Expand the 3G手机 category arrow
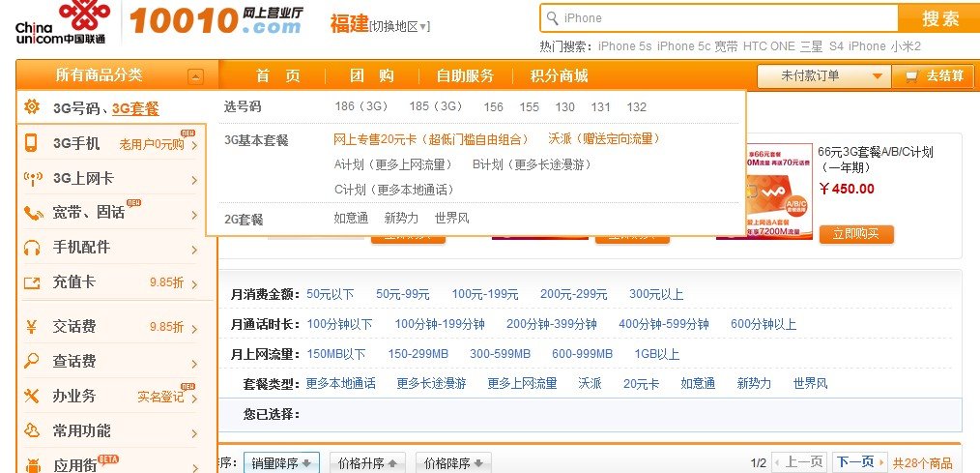This screenshot has height=473, width=980. tap(194, 146)
